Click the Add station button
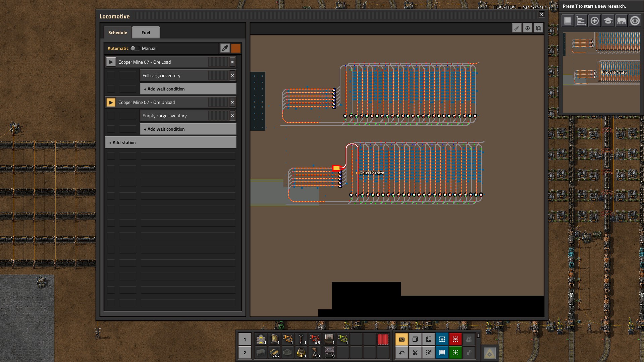Viewport: 644px width, 362px height. (171, 142)
